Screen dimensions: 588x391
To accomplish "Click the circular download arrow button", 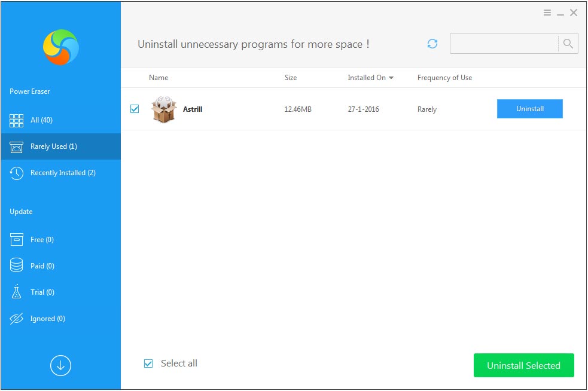I will point(61,365).
